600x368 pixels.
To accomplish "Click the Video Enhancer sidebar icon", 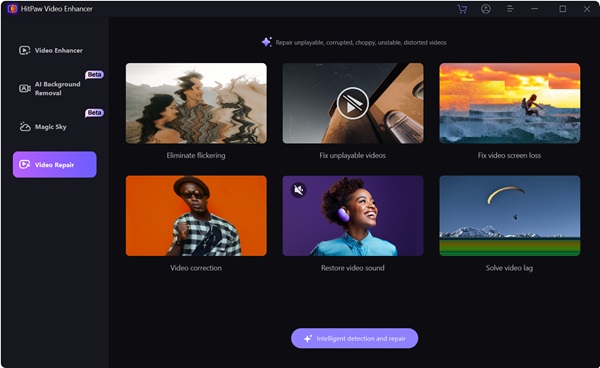I will pyautogui.click(x=24, y=50).
